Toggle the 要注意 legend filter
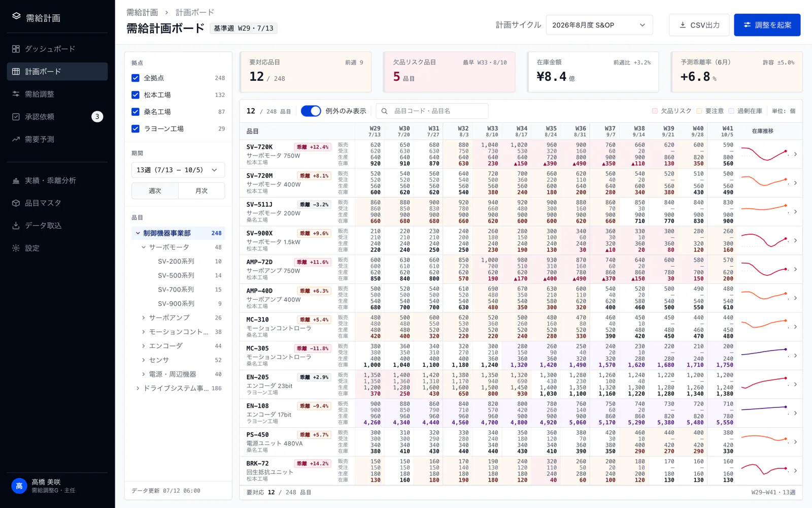 point(710,111)
